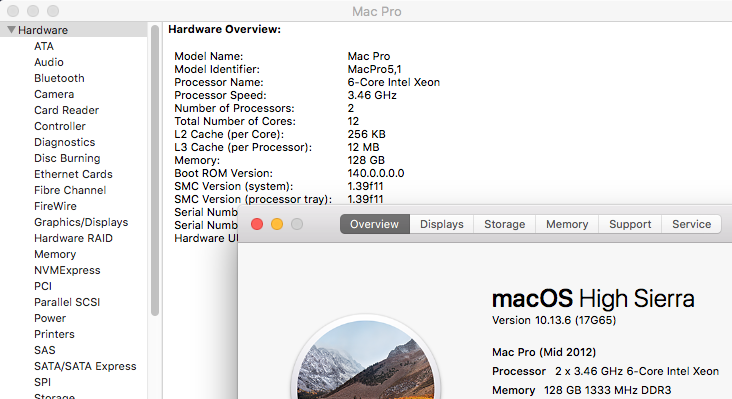Select Memory in the sidebar list
This screenshot has height=399, width=732.
click(x=55, y=254)
